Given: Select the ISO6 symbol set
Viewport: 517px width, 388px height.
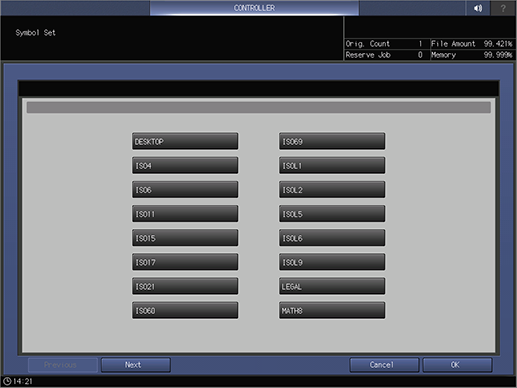Looking at the screenshot, I should pos(185,190).
